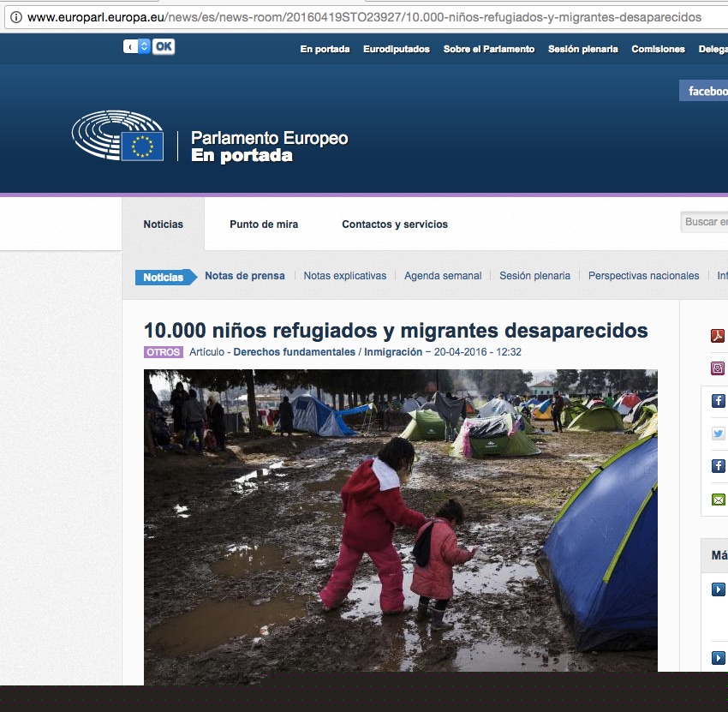Screen dimensions: 728x712
Task: Open the language selector dropdown
Action: 137,46
